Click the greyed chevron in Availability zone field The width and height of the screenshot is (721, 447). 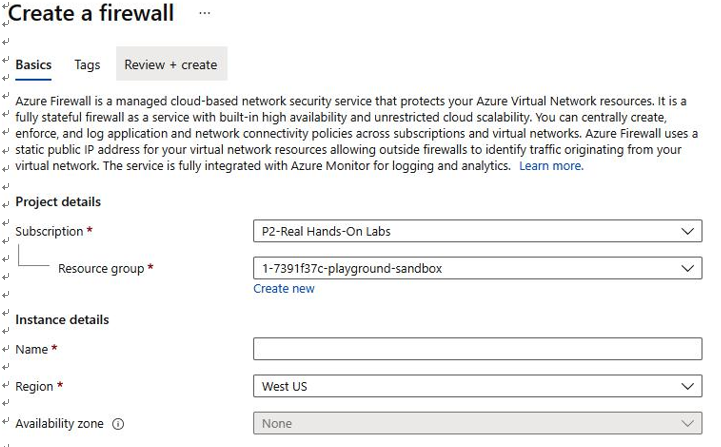(687, 424)
